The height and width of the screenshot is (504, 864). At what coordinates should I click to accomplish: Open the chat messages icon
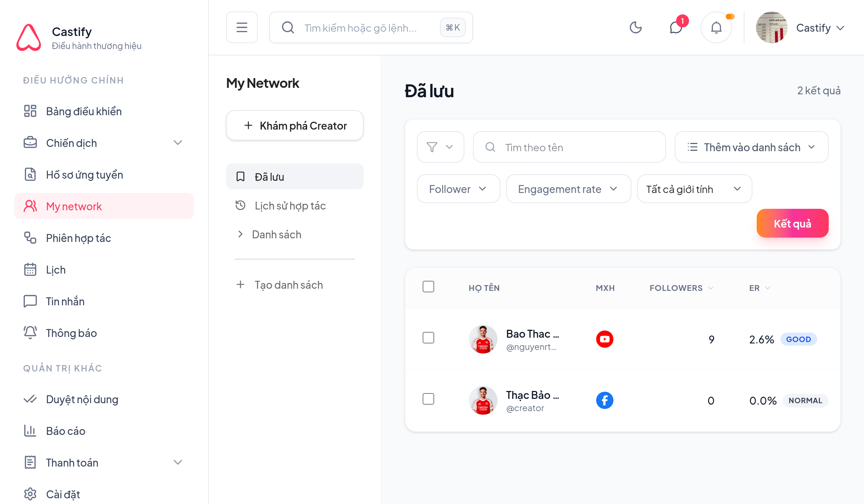tap(676, 27)
